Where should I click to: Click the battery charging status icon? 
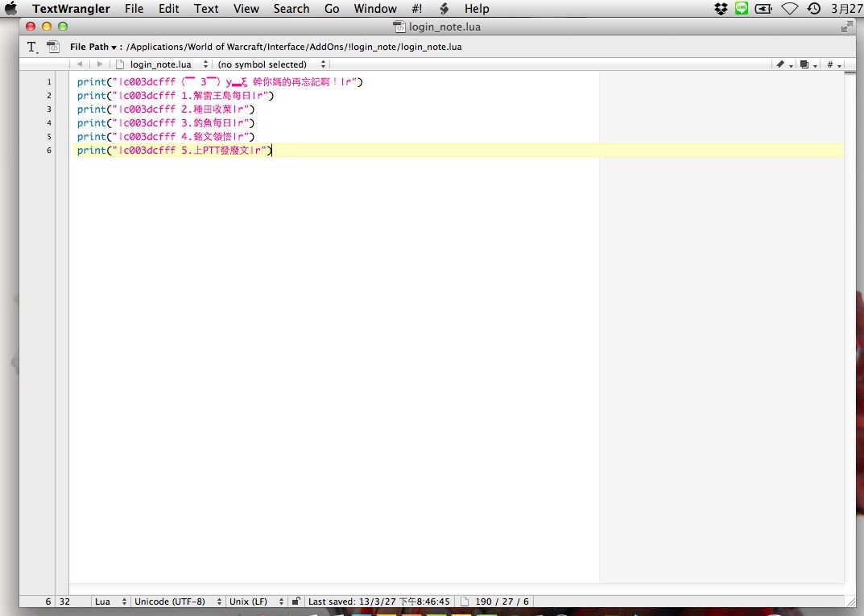[x=763, y=8]
